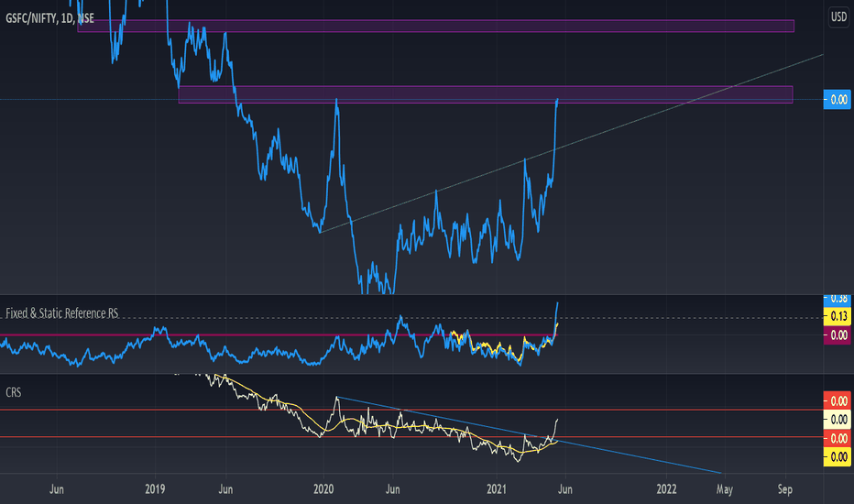Select the upper purple rectangle zone drawing
Image resolution: width=854 pixels, height=504 pixels.
click(x=436, y=27)
